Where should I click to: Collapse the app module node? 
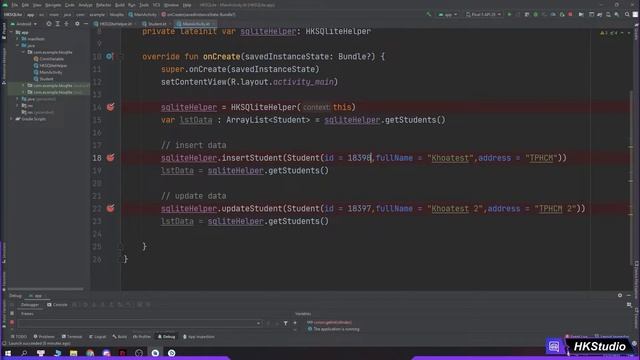(11, 32)
